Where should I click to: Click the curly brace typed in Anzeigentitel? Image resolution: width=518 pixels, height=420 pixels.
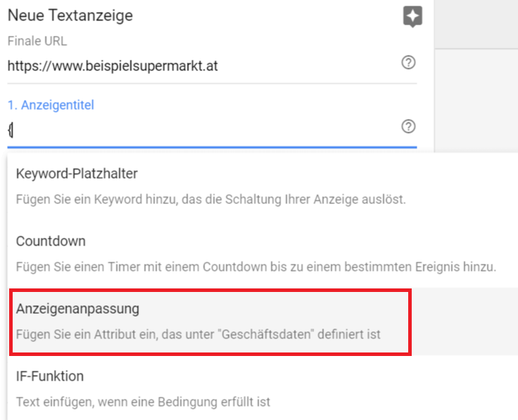10,129
